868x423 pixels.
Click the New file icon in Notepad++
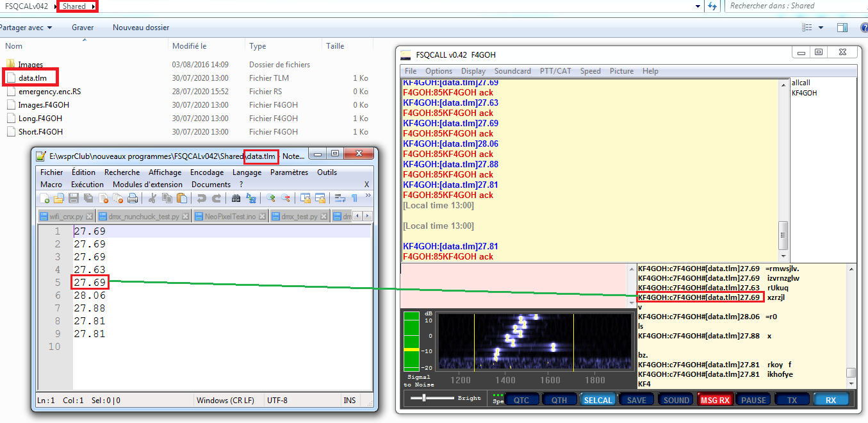coord(44,198)
